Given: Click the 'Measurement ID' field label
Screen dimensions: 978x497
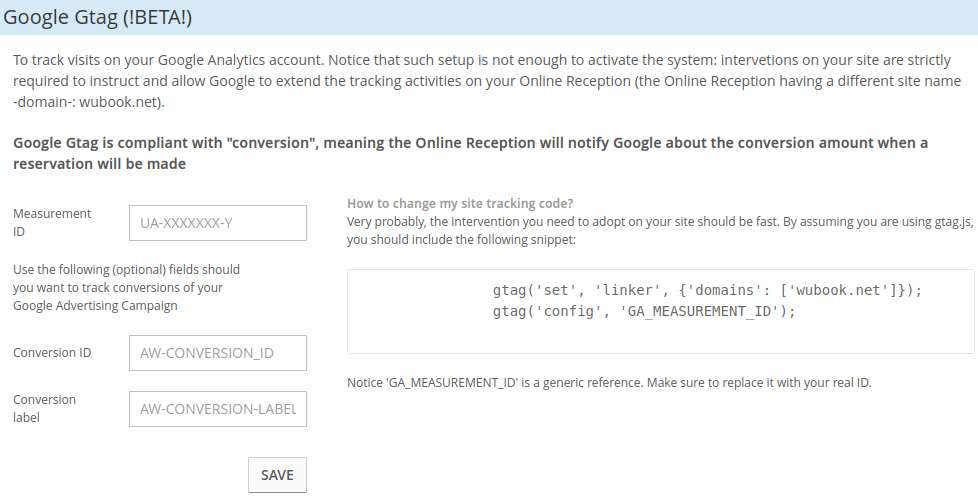Looking at the screenshot, I should point(52,223).
